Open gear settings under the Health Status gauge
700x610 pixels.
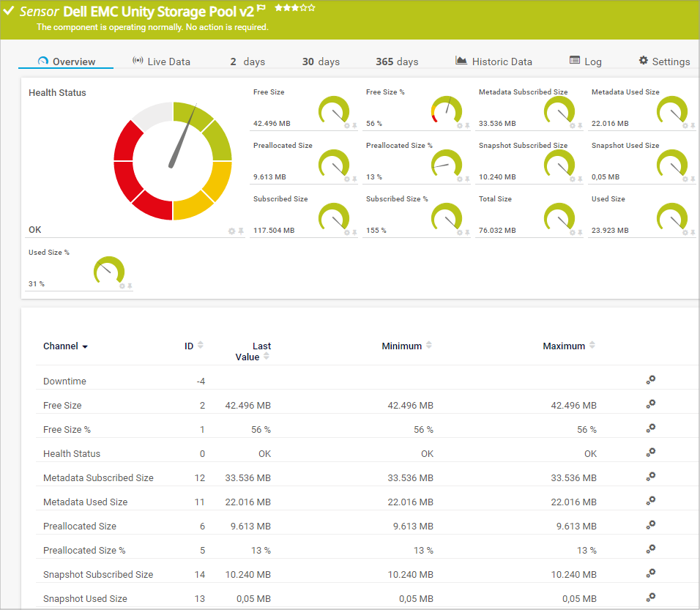tap(232, 231)
